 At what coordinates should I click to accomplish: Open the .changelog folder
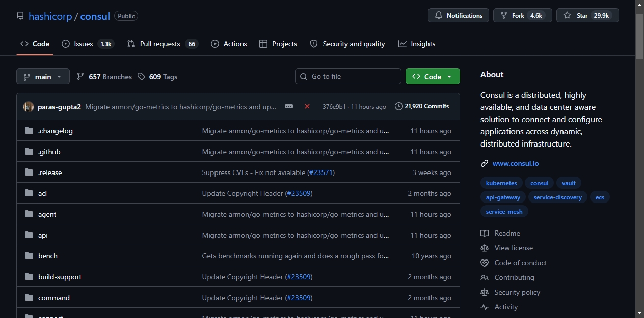coord(56,131)
